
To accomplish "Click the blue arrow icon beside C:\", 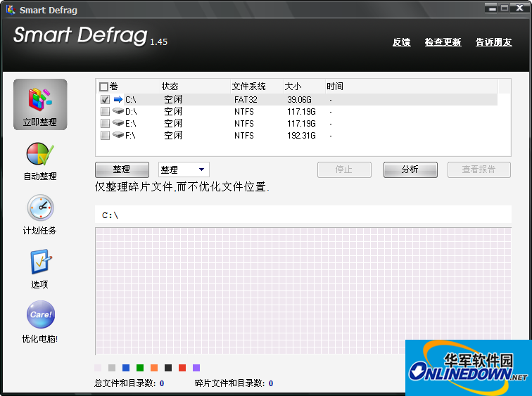I will 118,99.
